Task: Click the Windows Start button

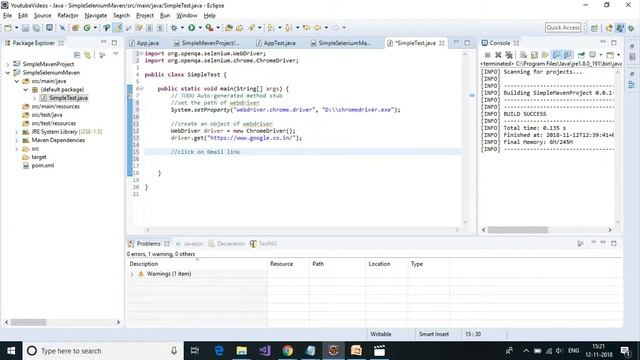Action: tap(11, 351)
